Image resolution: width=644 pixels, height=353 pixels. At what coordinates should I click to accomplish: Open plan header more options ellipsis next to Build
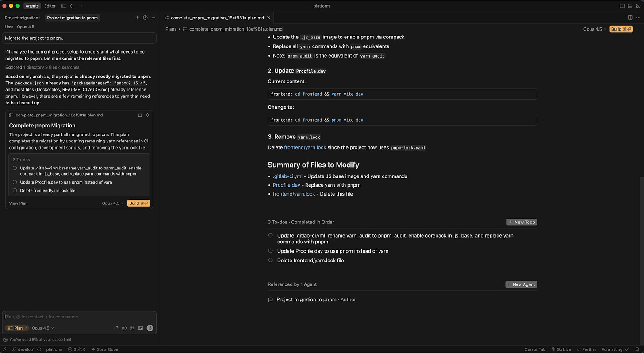[x=639, y=29]
